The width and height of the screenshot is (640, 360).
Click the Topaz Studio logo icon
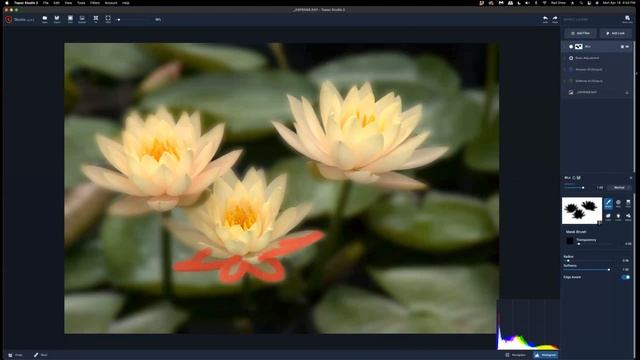[x=9, y=19]
